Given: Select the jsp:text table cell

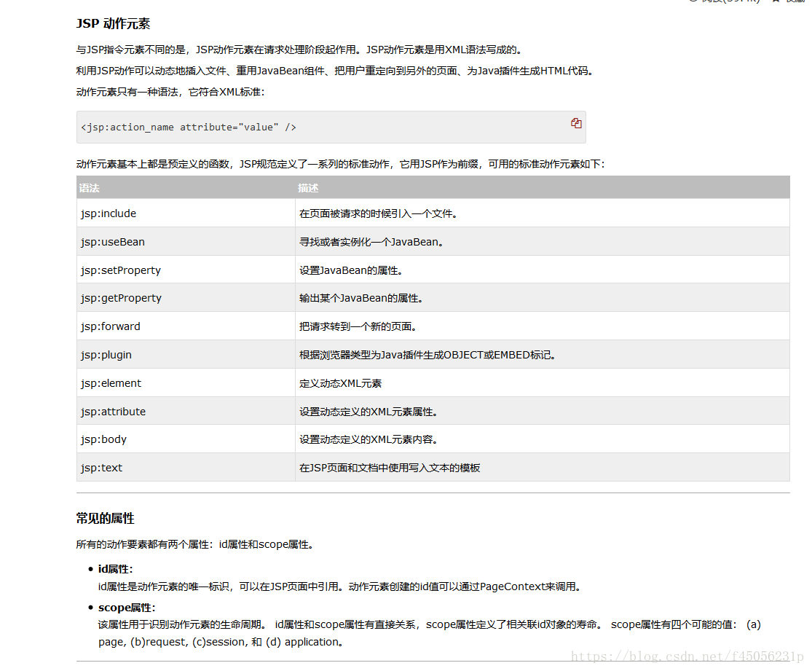Looking at the screenshot, I should coord(186,467).
